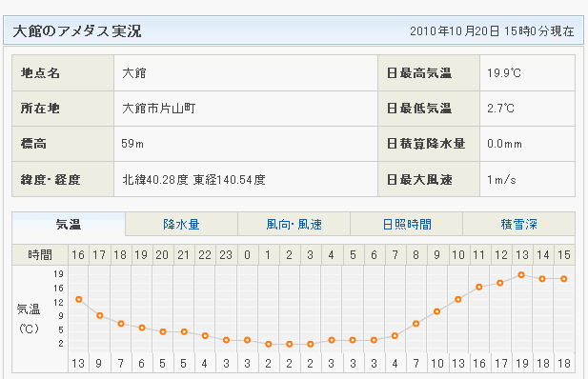This screenshot has width=588, height=379.
Task: Click the 大館のアメダス実況 heading
Action: (77, 31)
